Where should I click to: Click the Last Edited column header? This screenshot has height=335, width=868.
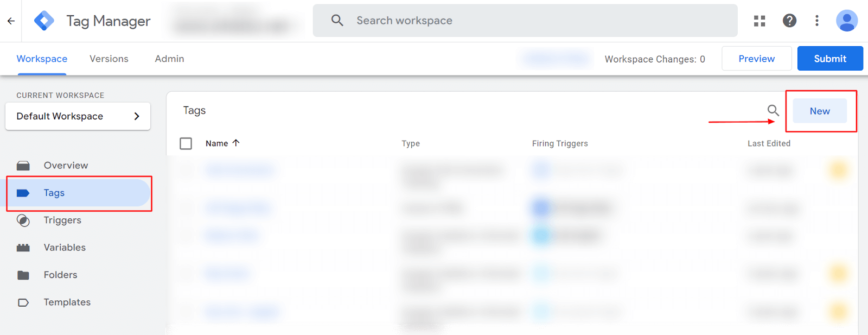tap(769, 143)
